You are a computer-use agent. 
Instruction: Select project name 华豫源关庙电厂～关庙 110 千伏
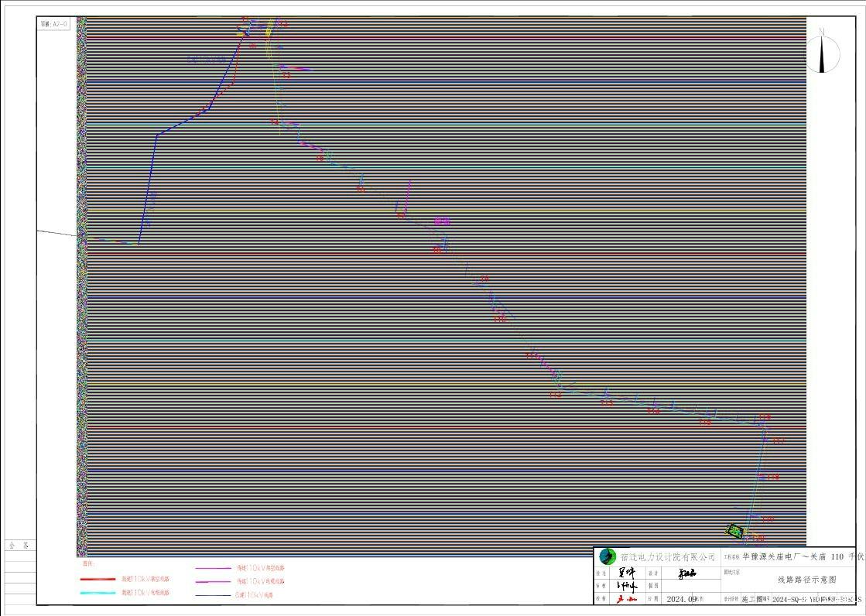pos(803,557)
